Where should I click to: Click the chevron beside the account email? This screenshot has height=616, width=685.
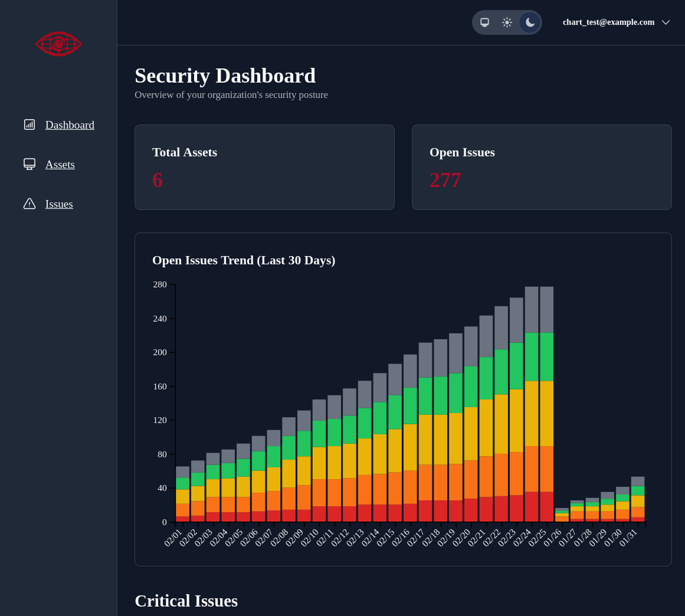point(666,22)
